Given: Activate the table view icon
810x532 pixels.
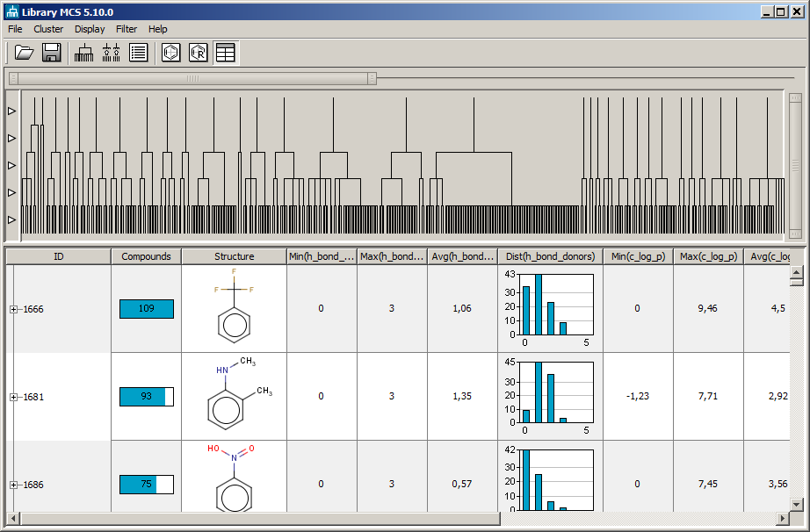Looking at the screenshot, I should [226, 52].
